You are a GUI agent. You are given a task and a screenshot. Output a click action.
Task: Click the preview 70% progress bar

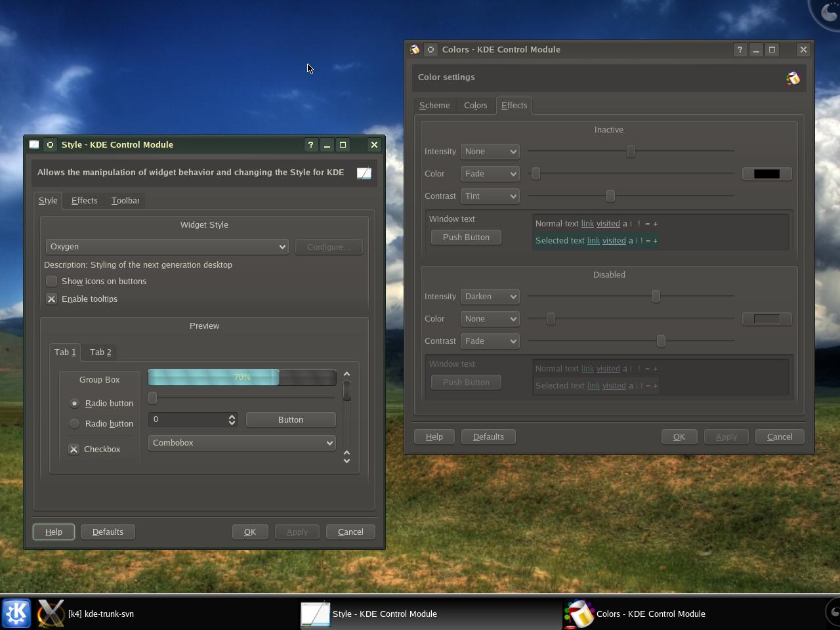pos(242,377)
